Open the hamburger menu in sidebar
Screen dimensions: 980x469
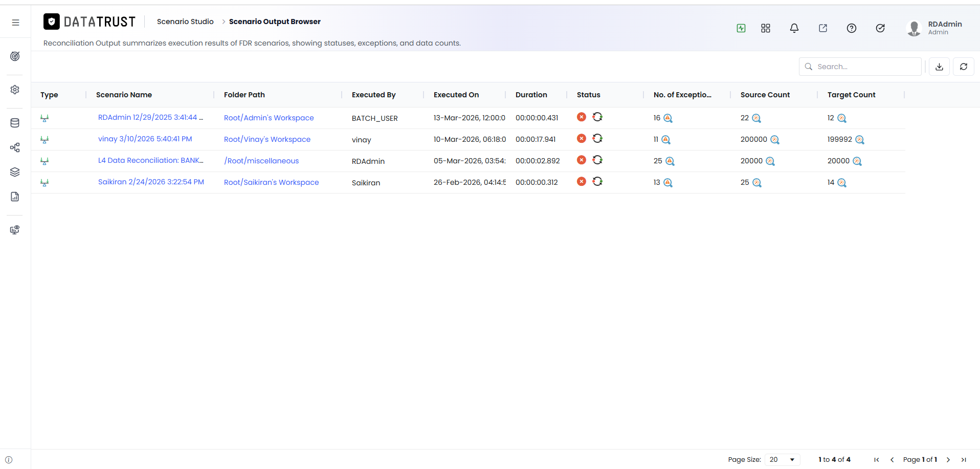(15, 23)
